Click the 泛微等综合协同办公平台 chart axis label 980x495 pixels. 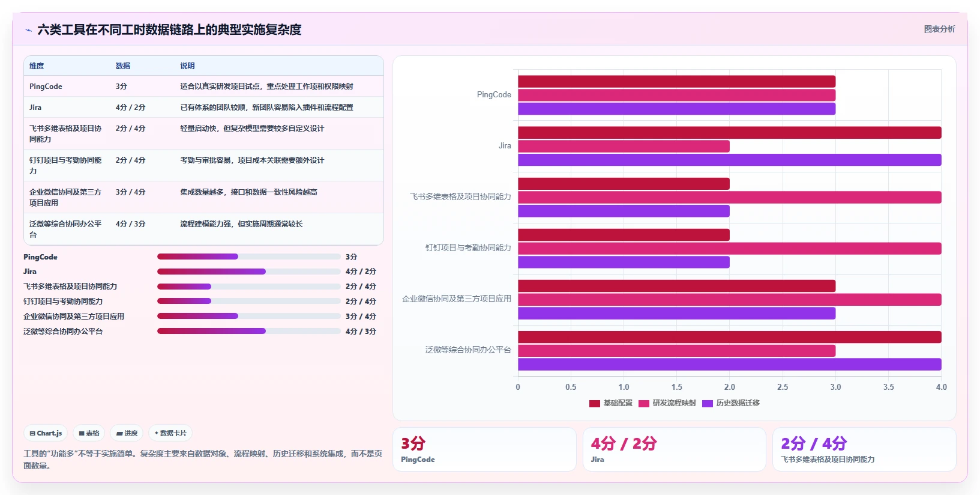point(468,350)
